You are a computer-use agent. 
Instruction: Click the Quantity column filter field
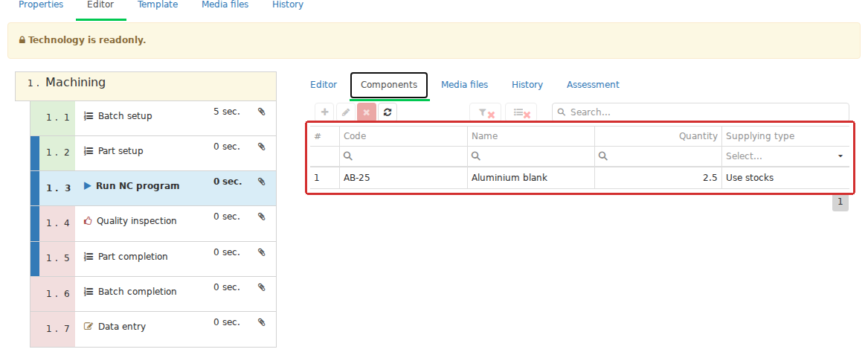(x=658, y=156)
